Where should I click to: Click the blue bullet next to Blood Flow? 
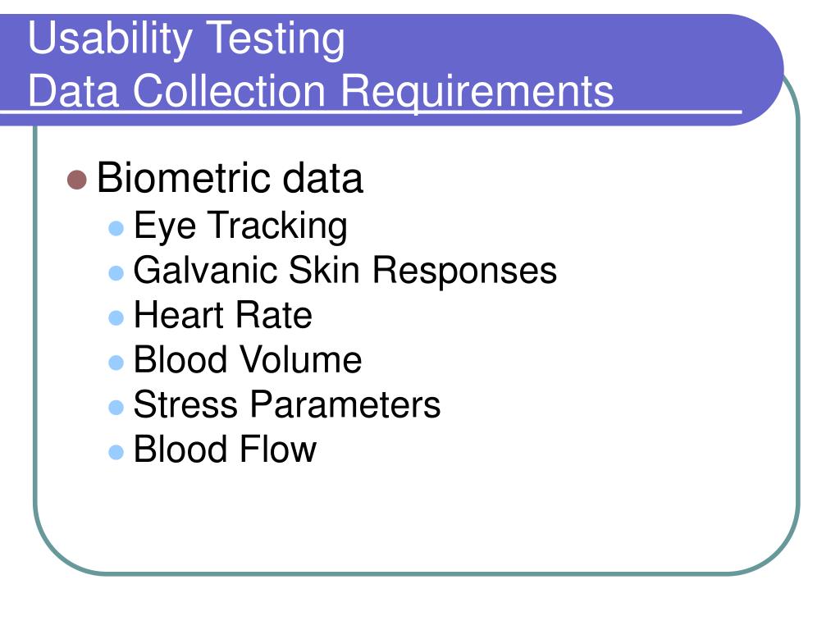pos(116,452)
